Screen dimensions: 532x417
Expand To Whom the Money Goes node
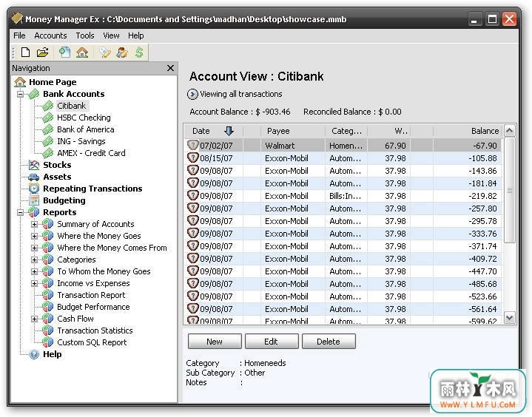(x=34, y=271)
